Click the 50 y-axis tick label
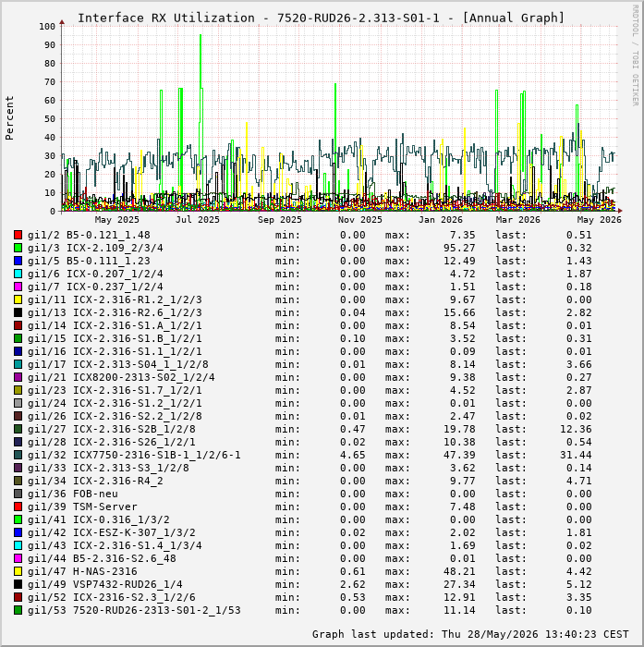This screenshot has width=644, height=647. (50, 119)
